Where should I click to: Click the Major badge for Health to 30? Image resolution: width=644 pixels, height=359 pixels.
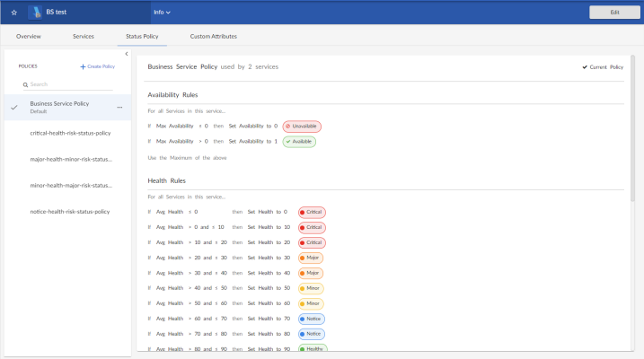(311, 258)
